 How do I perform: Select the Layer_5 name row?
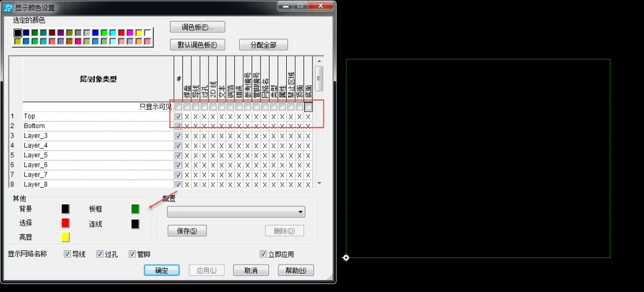pyautogui.click(x=98, y=156)
